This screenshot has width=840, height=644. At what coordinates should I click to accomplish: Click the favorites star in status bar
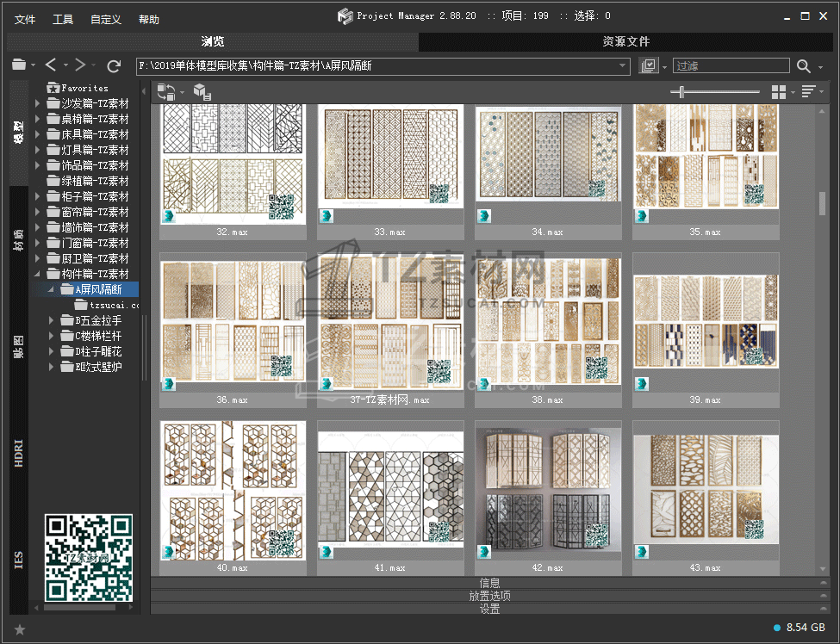(20, 629)
